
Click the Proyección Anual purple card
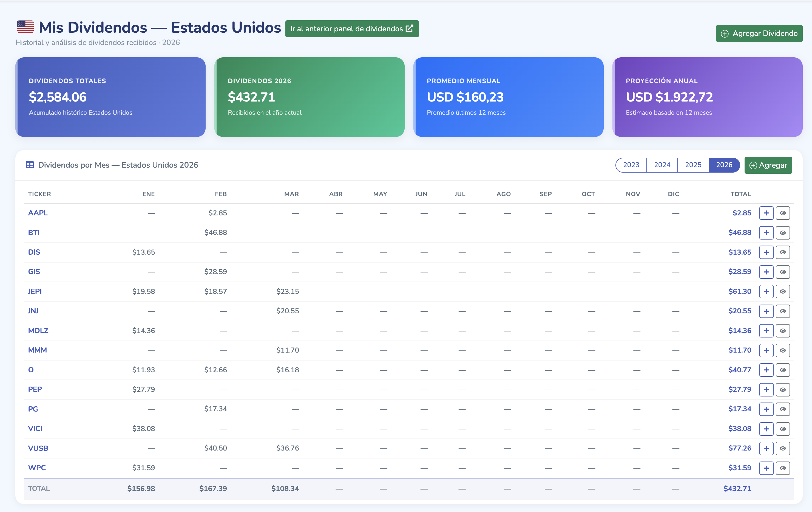707,97
